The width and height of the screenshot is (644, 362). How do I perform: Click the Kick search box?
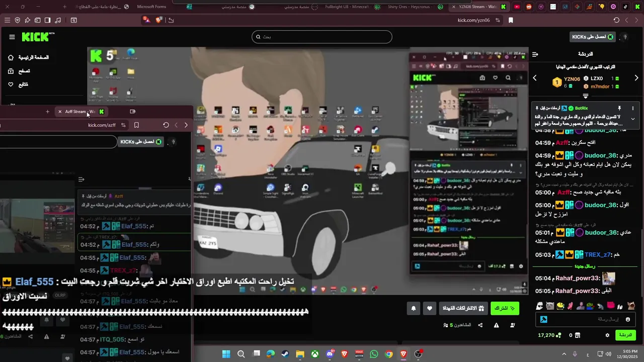coord(322,37)
